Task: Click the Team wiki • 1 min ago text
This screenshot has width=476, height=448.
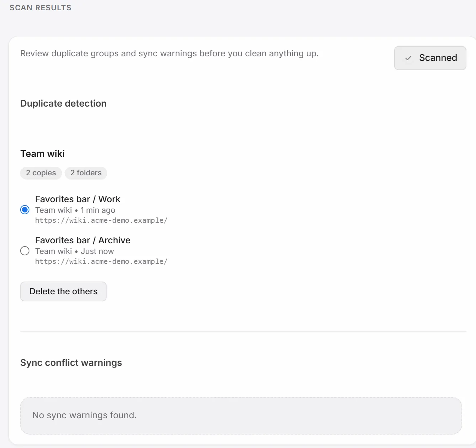Action: (x=75, y=210)
